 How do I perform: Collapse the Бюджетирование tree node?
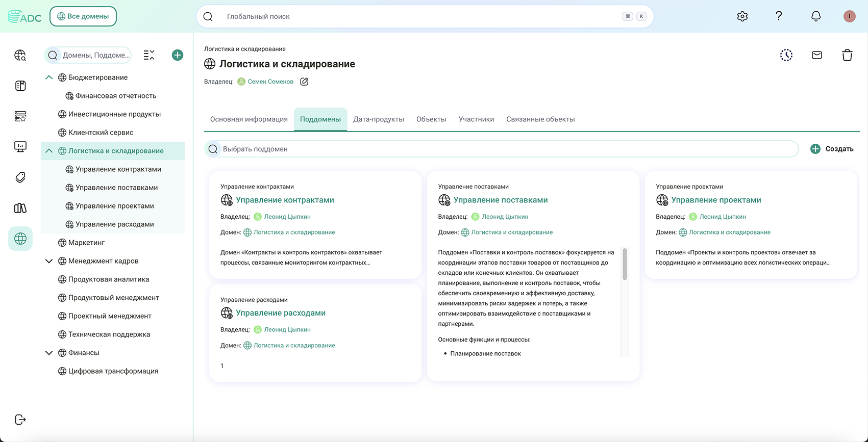[49, 77]
